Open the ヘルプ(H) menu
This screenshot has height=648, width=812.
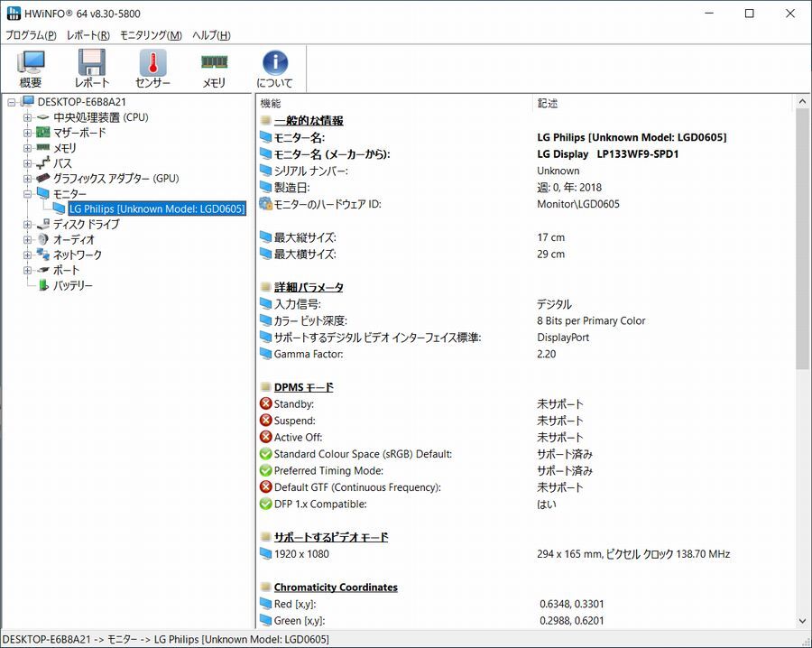tap(211, 35)
